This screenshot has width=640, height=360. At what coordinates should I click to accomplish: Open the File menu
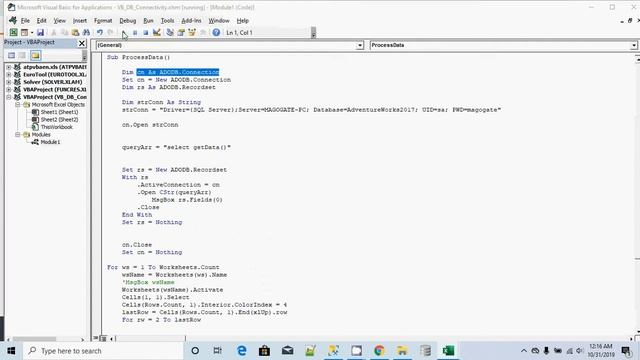point(25,20)
